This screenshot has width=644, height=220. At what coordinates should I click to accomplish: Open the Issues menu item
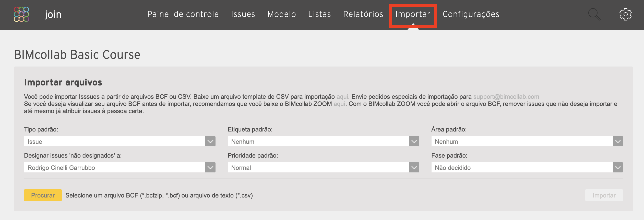coord(243,14)
